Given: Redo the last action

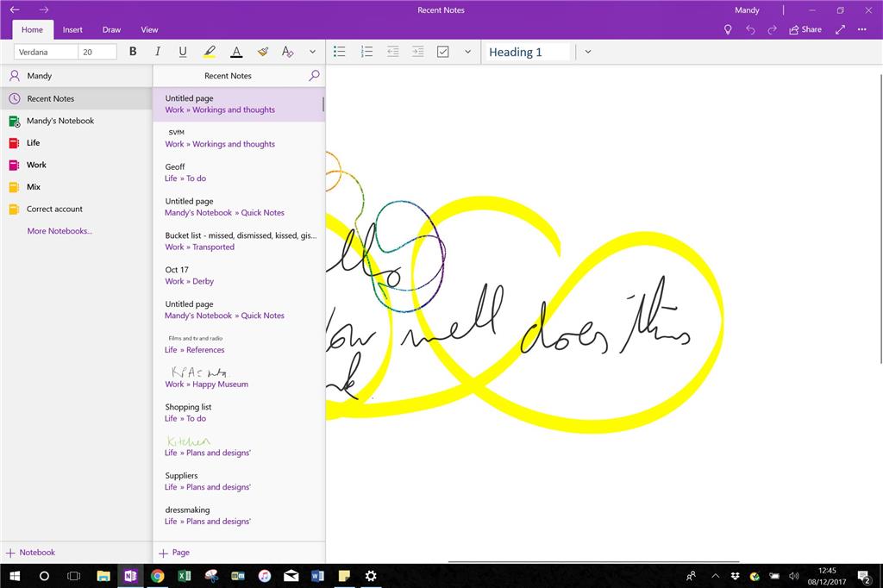Looking at the screenshot, I should tap(772, 30).
